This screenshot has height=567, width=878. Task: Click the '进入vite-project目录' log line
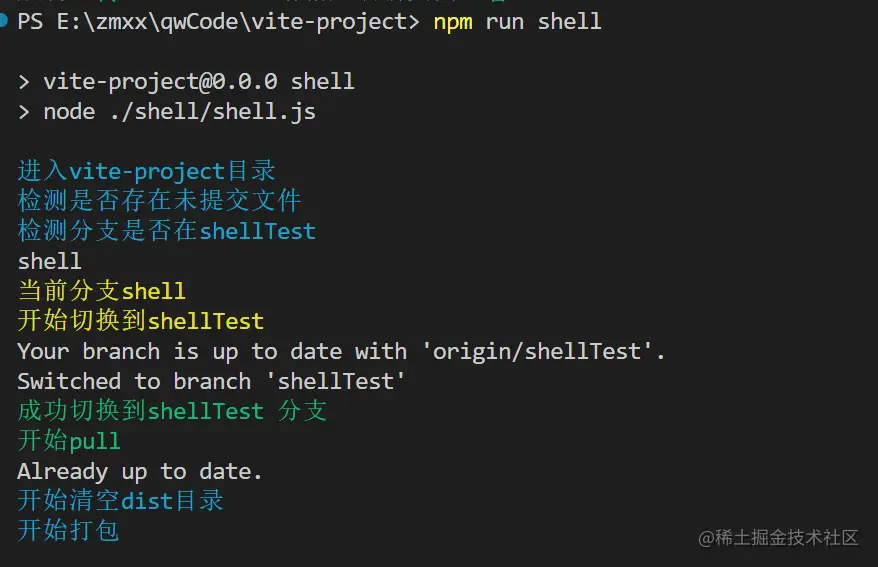(x=147, y=171)
